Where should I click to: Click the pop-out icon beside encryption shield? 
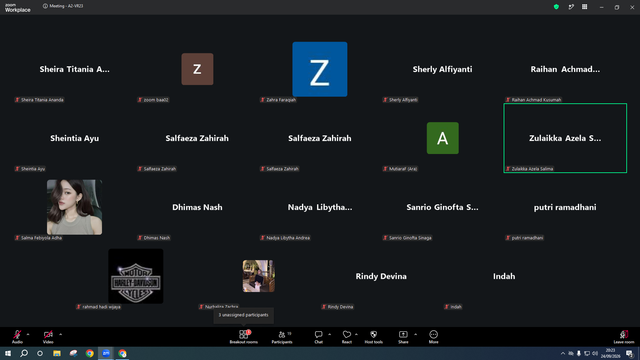click(571, 7)
